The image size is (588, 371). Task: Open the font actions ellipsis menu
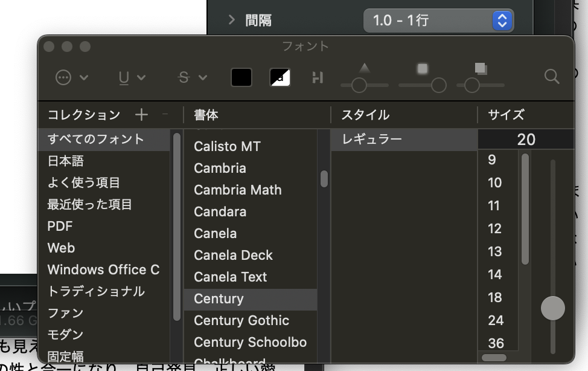tap(71, 77)
